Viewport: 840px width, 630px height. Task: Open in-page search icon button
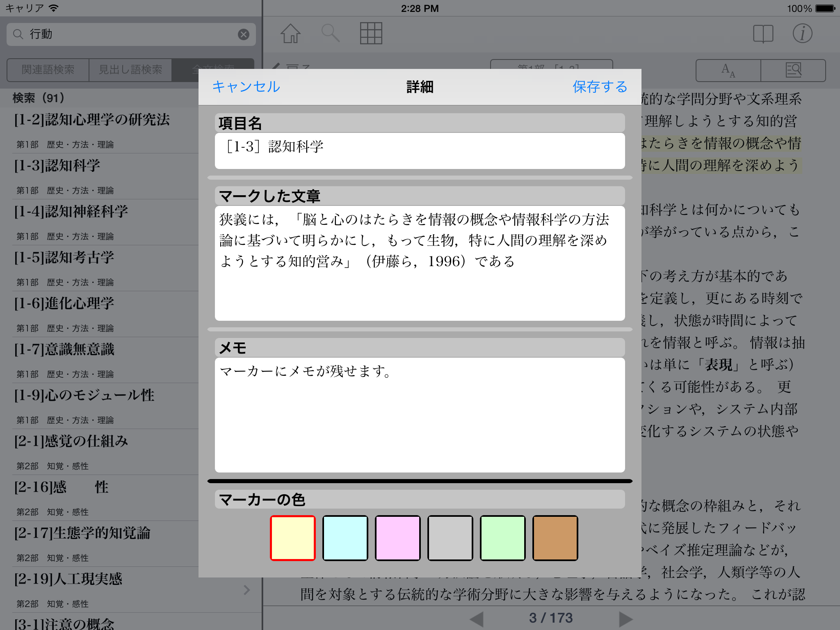pyautogui.click(x=793, y=71)
